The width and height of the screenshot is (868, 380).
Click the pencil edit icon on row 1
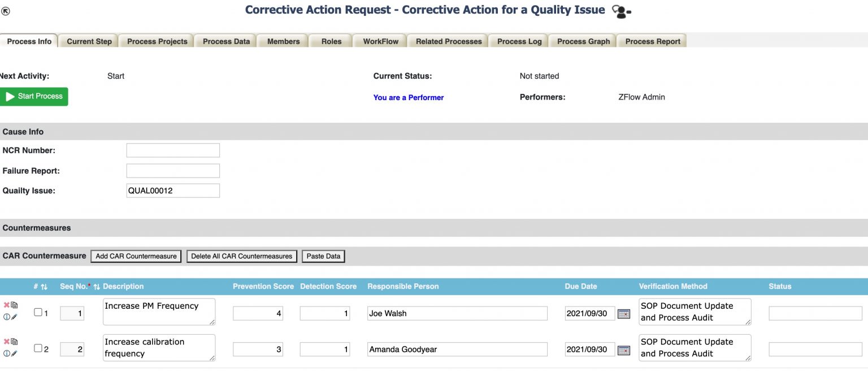point(15,317)
